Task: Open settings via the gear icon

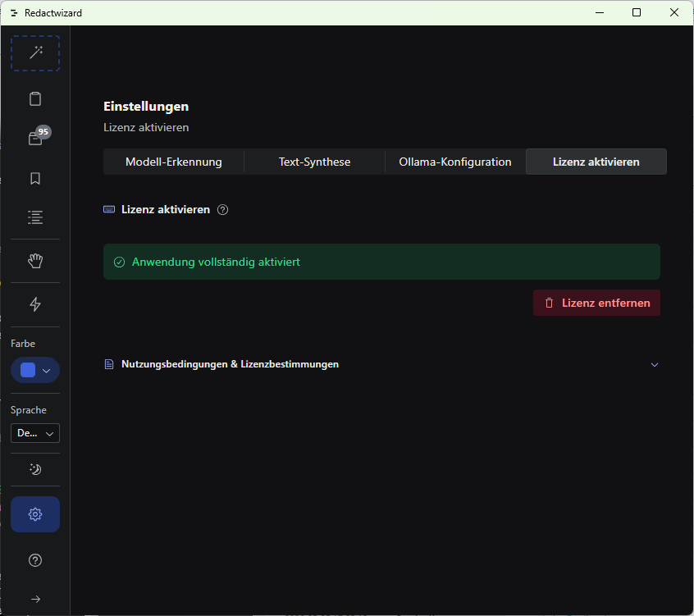Action: coord(35,514)
